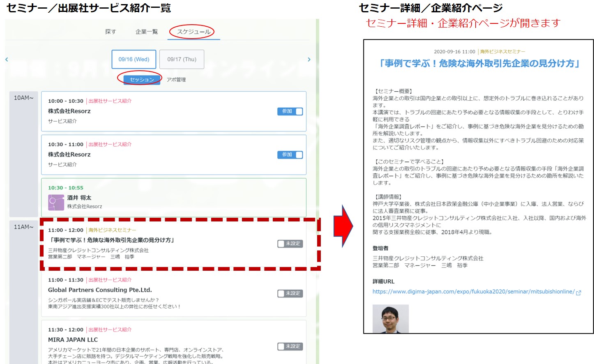Click the speaker photo in seminar detail
The height and width of the screenshot is (364, 594).
[x=391, y=319]
